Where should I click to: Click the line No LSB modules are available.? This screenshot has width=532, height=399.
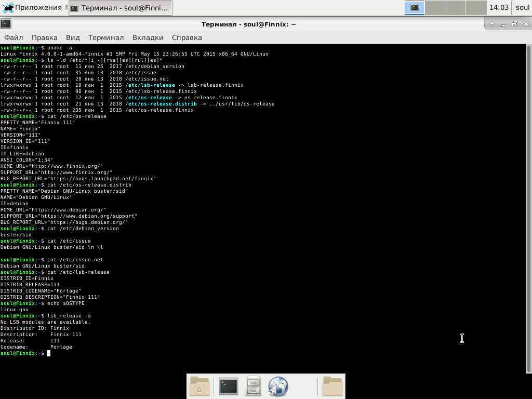(46, 322)
